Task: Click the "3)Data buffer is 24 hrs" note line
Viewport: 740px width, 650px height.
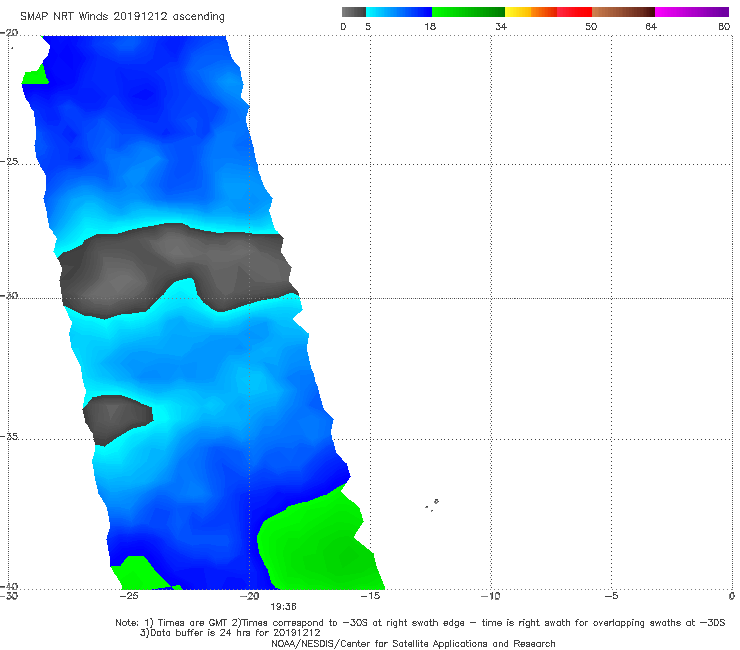Action: coord(230,633)
